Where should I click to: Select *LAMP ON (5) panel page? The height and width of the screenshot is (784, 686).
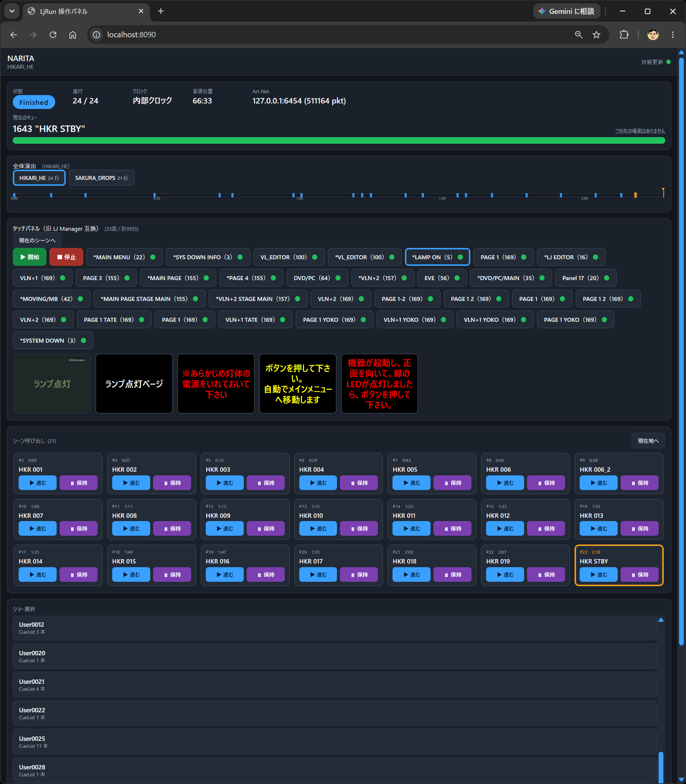pyautogui.click(x=437, y=257)
